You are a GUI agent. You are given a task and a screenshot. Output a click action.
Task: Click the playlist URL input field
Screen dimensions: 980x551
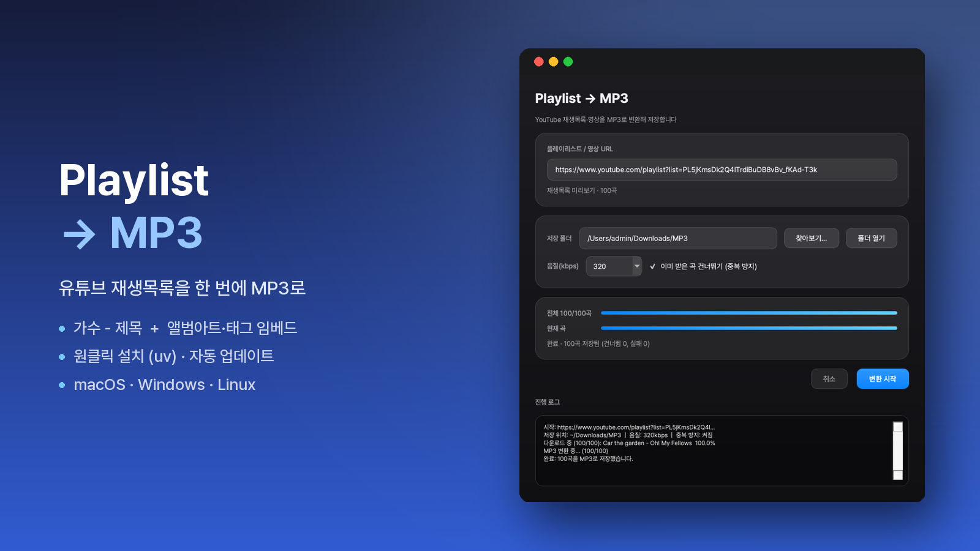click(722, 170)
